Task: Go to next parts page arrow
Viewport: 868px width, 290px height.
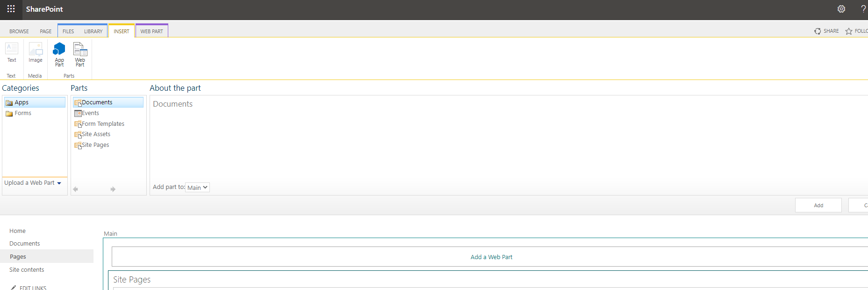Action: [x=113, y=189]
